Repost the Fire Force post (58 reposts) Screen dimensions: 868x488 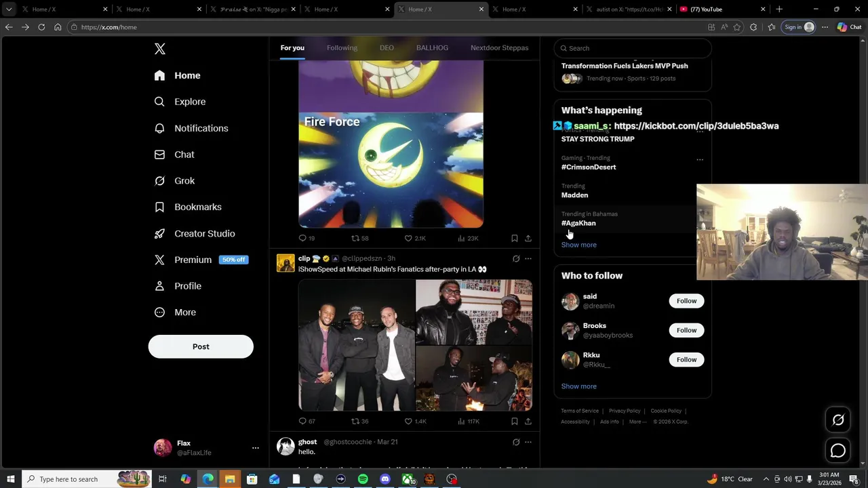pos(359,239)
